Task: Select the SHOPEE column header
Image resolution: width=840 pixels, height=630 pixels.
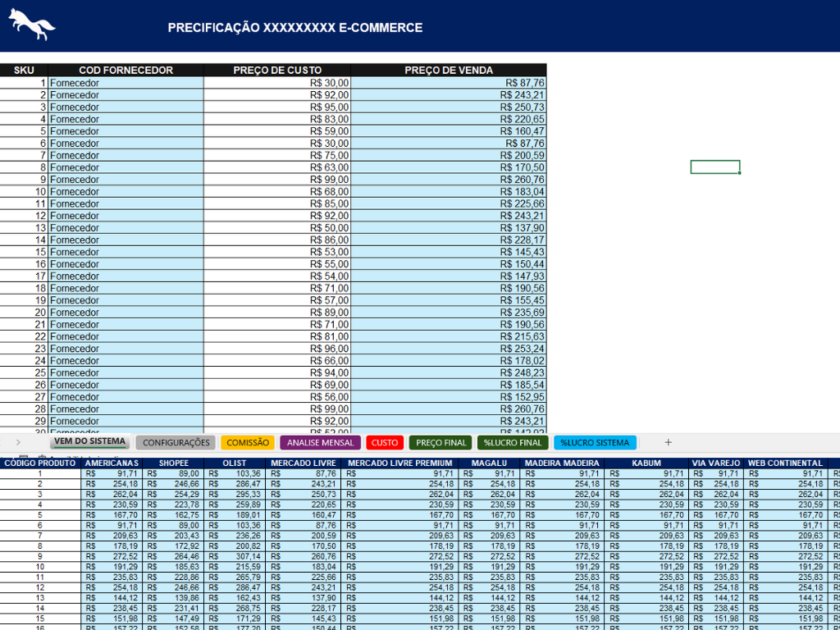Action: tap(173, 463)
